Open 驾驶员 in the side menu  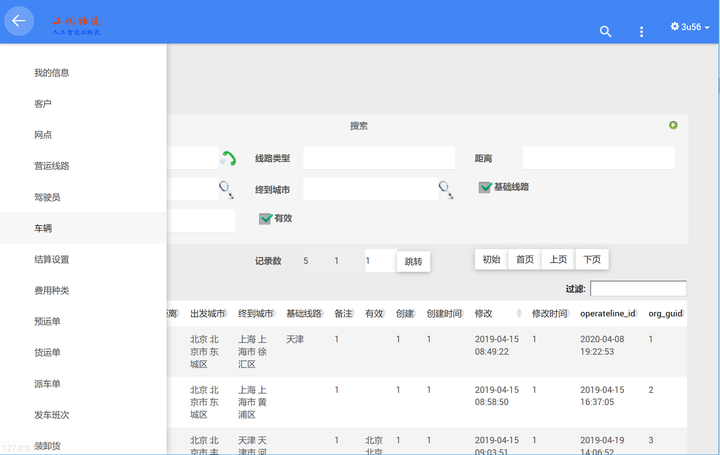pyautogui.click(x=83, y=197)
